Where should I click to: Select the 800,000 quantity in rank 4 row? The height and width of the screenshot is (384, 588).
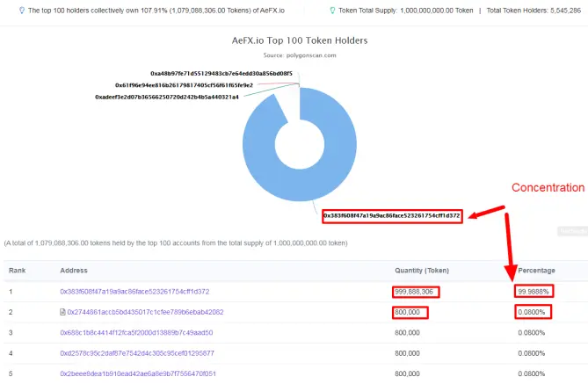(x=407, y=353)
